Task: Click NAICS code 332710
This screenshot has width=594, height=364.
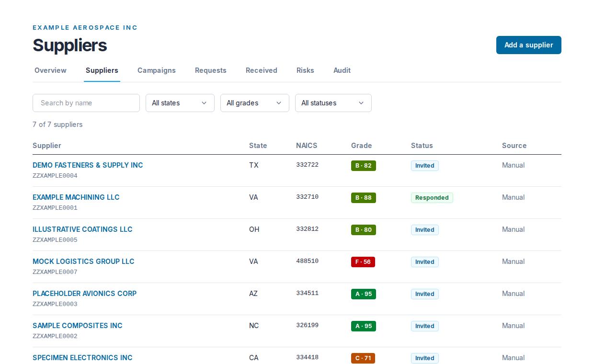Action: click(x=307, y=197)
